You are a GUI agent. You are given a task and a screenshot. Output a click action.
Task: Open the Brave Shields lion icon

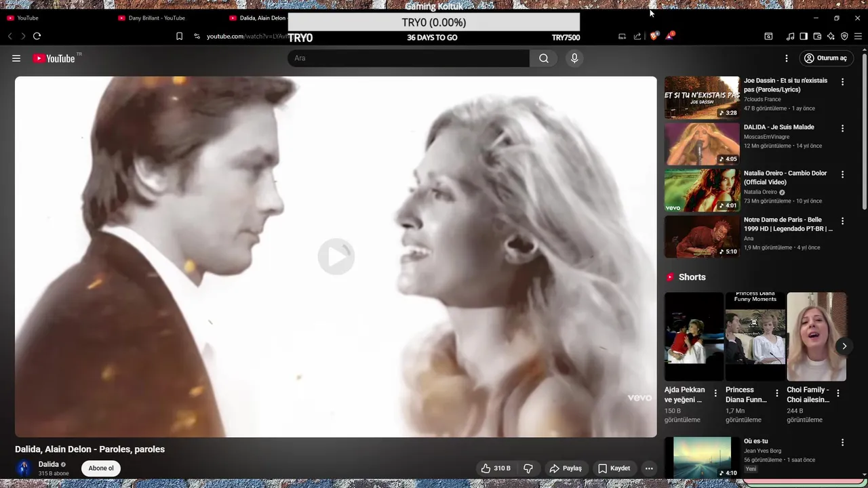654,36
